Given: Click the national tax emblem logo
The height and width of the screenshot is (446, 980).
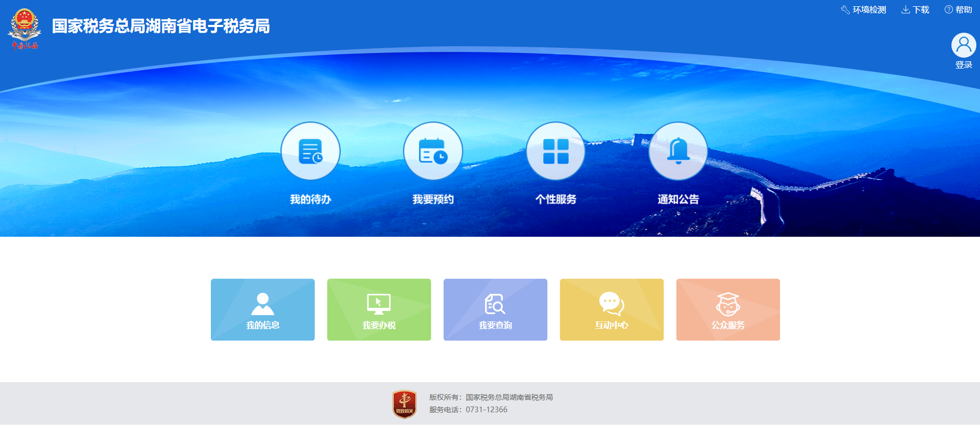Looking at the screenshot, I should point(24,29).
